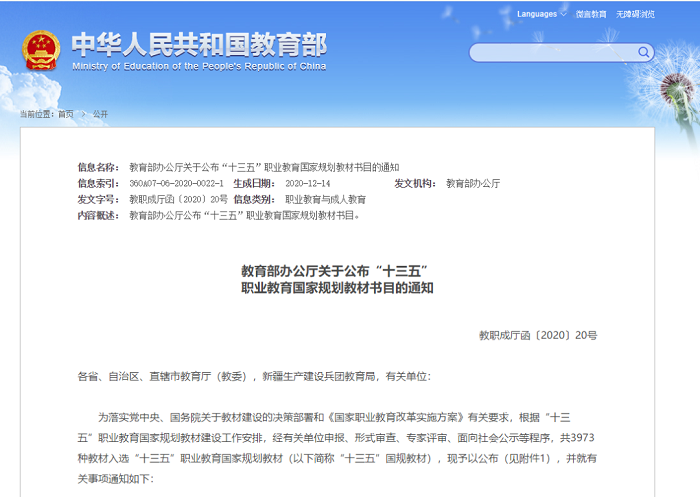Click the 信息类别 value 职业教育与成人教育
The width and height of the screenshot is (700, 497).
point(326,200)
